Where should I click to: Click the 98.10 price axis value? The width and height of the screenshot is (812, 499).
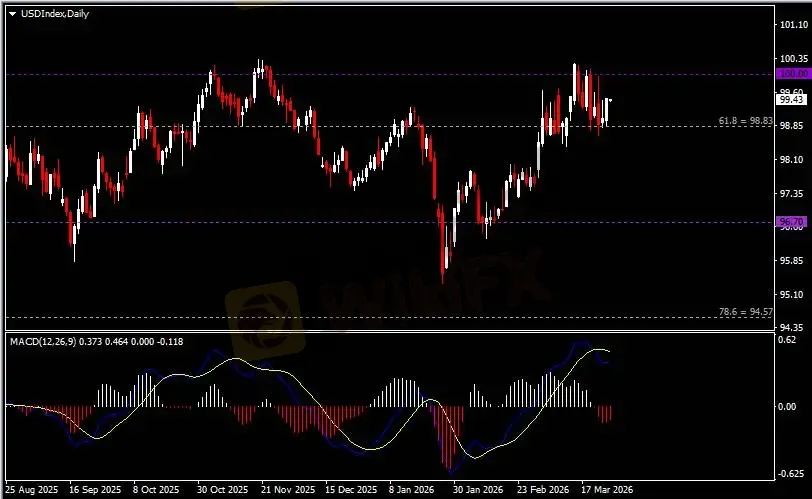click(792, 159)
